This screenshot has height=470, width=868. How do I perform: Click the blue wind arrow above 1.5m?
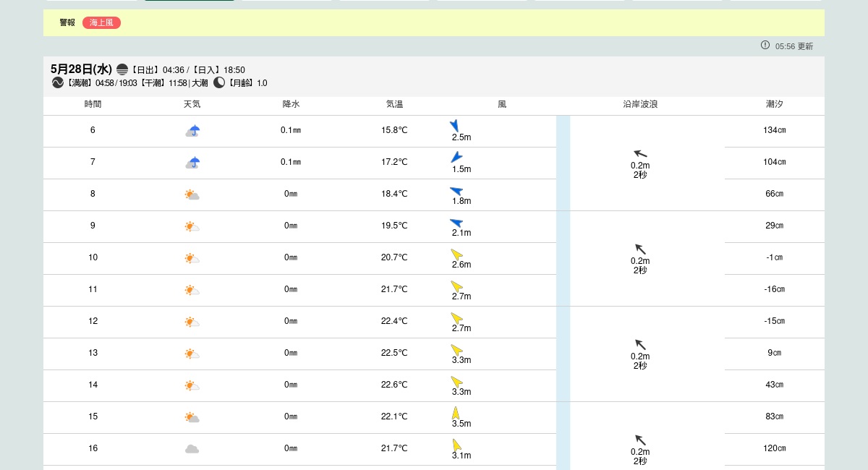(456, 157)
